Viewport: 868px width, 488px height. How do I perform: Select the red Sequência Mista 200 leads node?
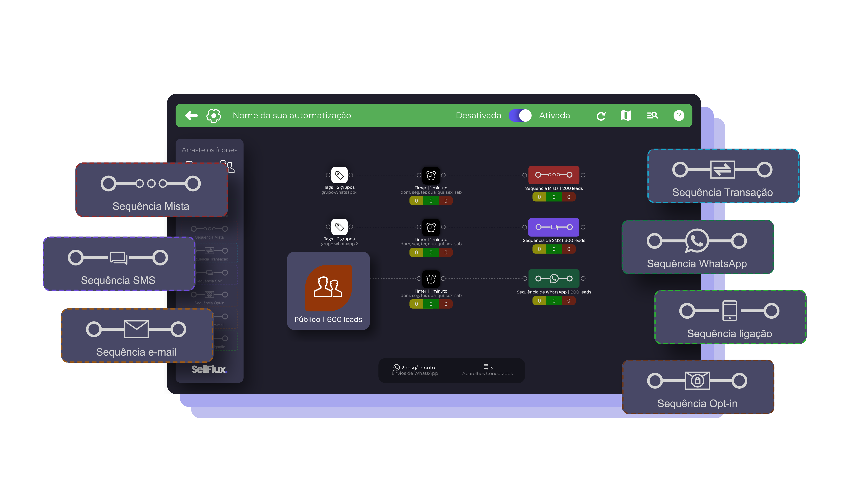click(554, 175)
